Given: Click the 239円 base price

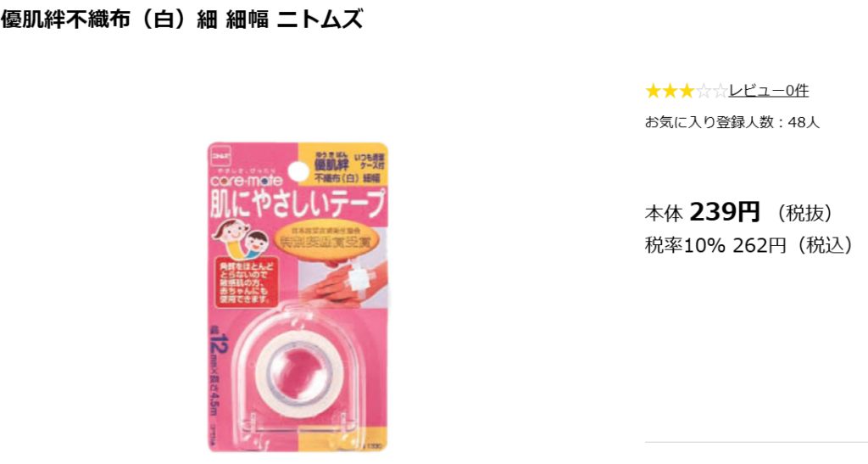Looking at the screenshot, I should click(x=725, y=212).
